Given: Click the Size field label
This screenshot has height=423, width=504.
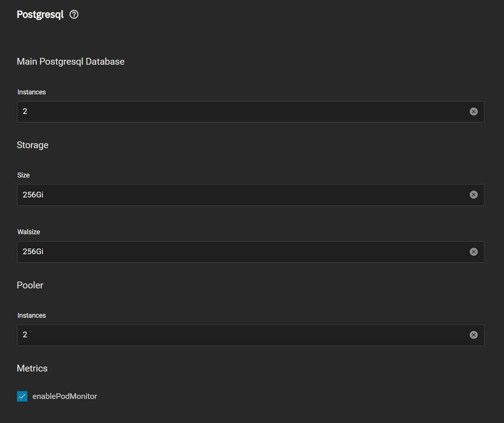Looking at the screenshot, I should coord(24,175).
